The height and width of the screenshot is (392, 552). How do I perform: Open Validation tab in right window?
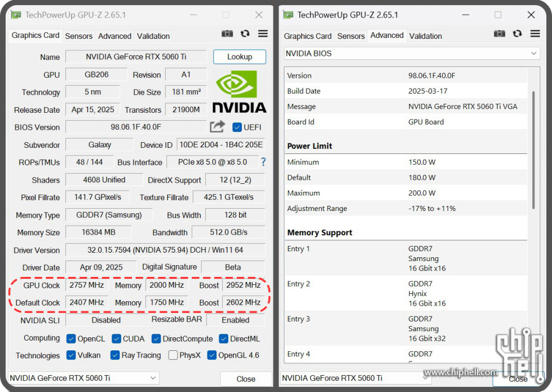point(425,36)
